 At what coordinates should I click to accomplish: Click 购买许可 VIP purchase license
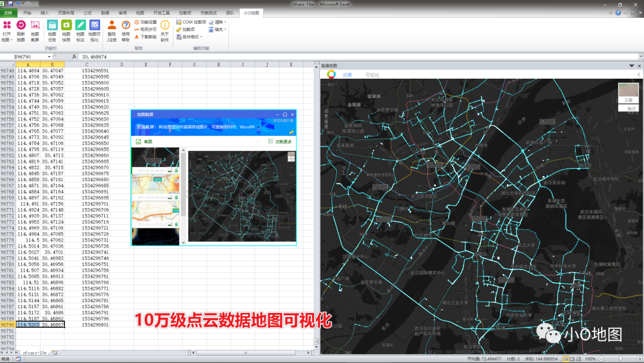pos(145,30)
